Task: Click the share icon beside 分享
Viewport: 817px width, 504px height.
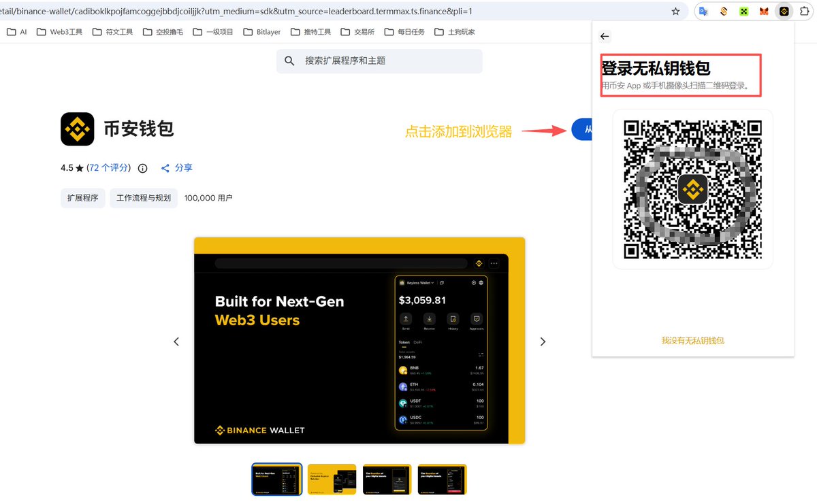Action: (165, 168)
